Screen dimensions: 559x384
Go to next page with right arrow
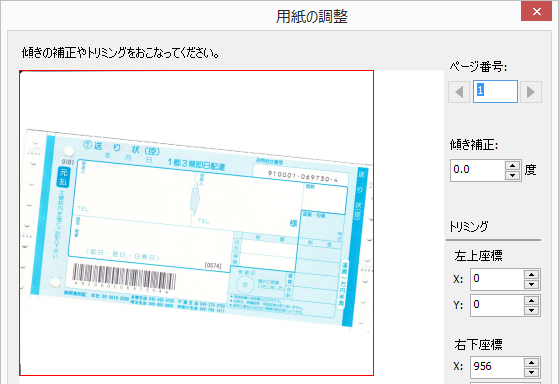tap(531, 92)
